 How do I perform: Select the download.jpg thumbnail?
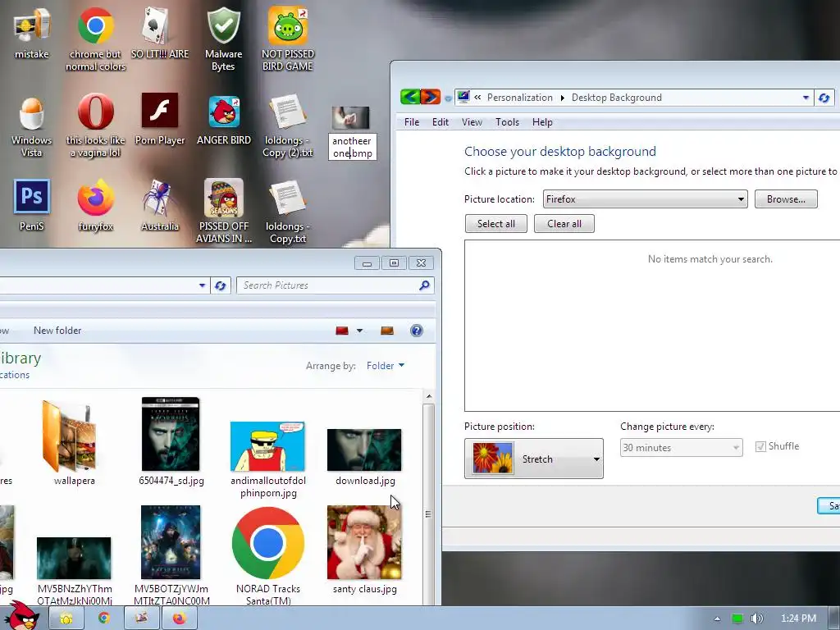pos(364,450)
